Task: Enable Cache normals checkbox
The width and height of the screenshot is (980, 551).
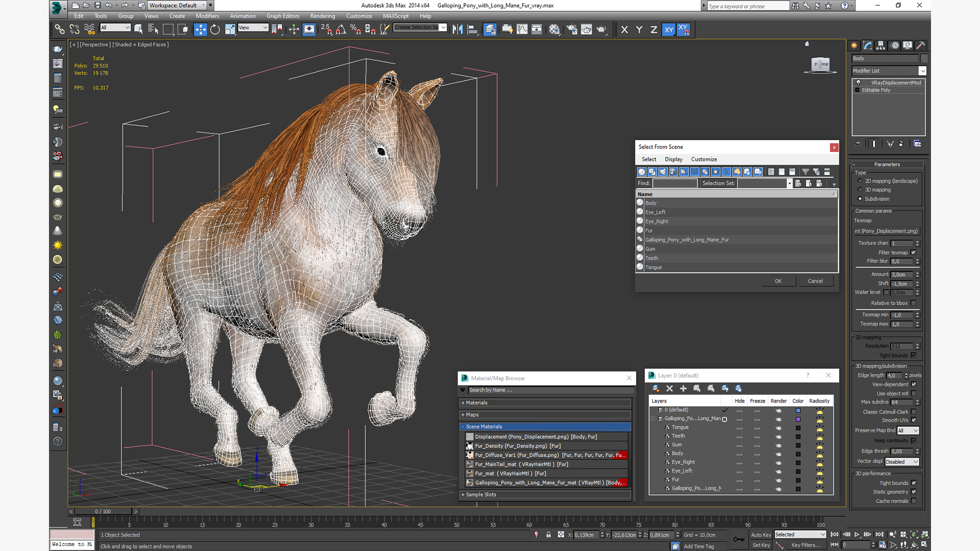Action: (x=914, y=501)
